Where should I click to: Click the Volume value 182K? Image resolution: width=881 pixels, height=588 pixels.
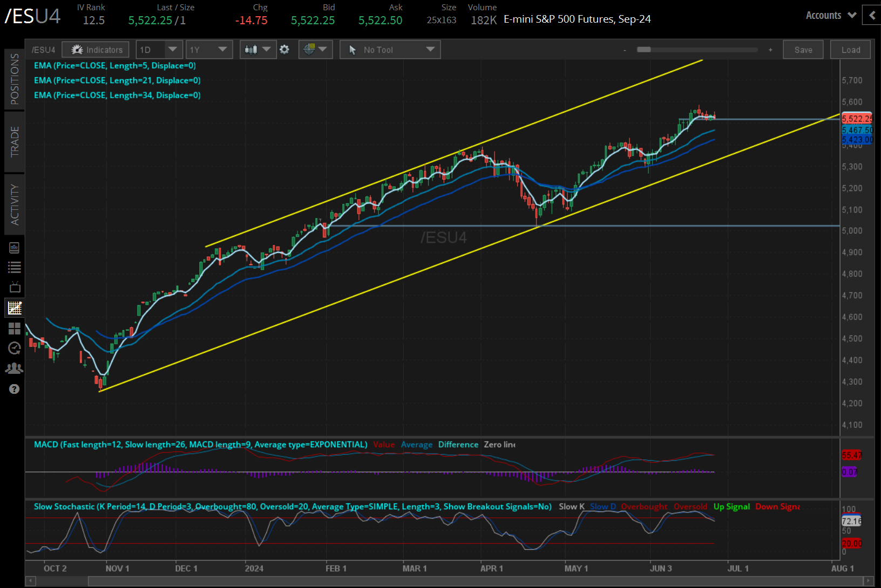[484, 20]
